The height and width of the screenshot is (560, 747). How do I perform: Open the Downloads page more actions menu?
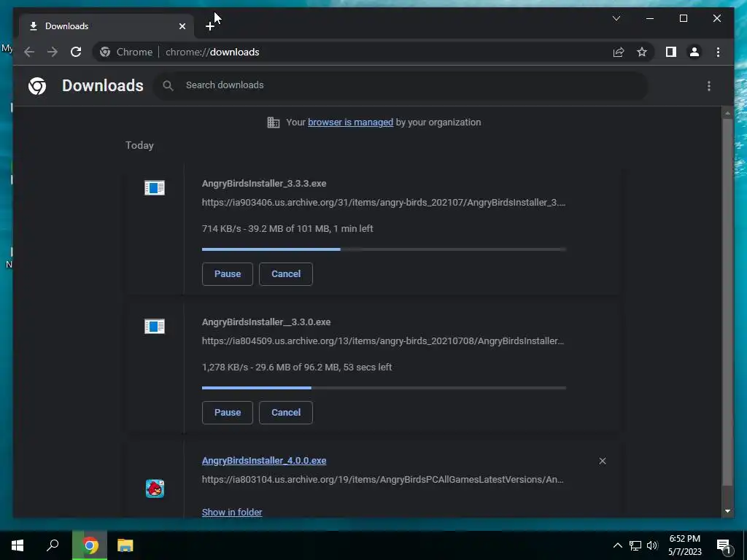tap(709, 86)
